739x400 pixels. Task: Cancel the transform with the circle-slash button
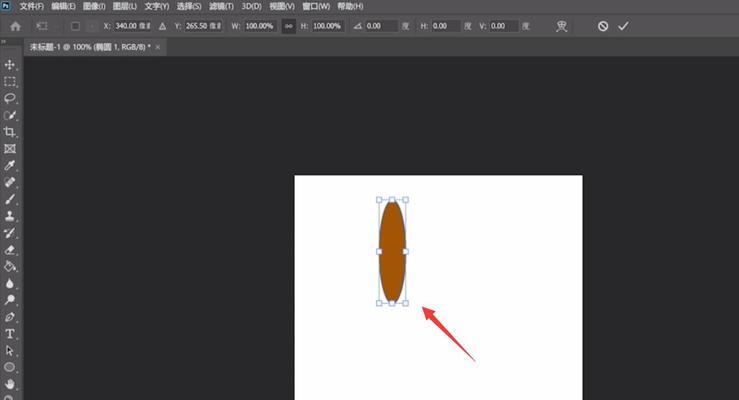(603, 26)
